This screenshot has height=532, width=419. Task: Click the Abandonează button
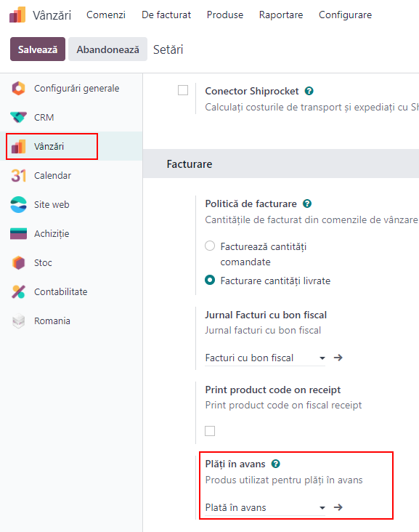tap(107, 49)
